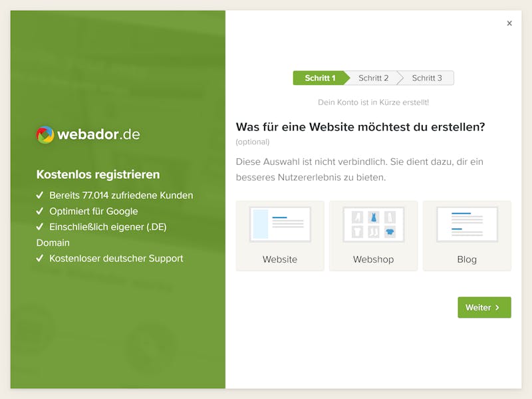Go to the Schritt 3 step
This screenshot has height=399, width=532.
pos(427,78)
